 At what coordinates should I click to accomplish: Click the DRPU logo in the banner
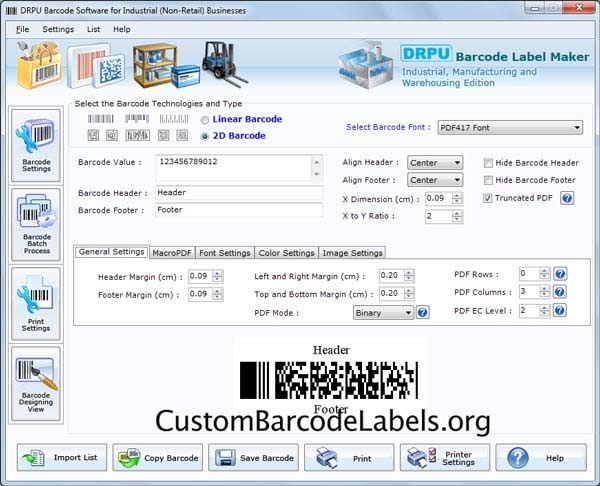426,53
